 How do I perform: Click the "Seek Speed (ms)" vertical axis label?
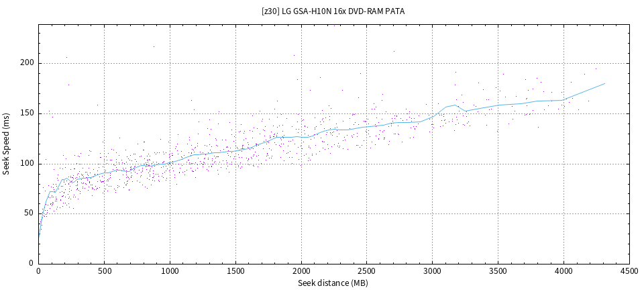coord(7,144)
